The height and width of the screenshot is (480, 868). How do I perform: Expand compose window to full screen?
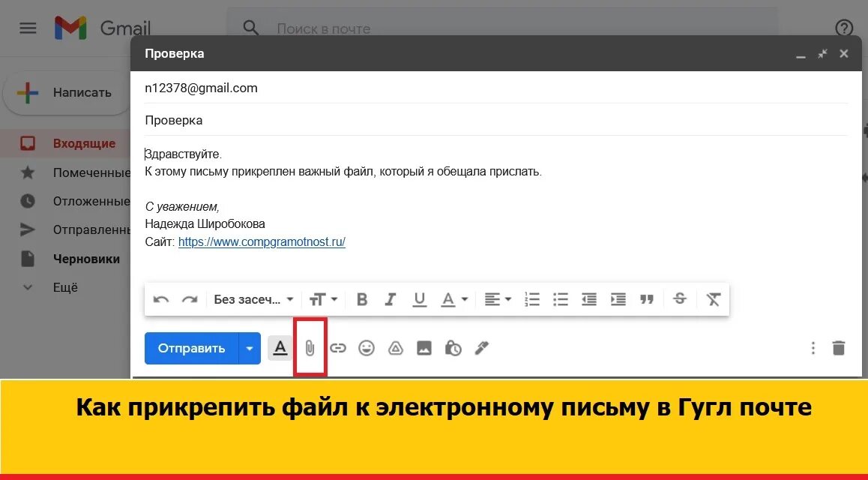coord(822,54)
